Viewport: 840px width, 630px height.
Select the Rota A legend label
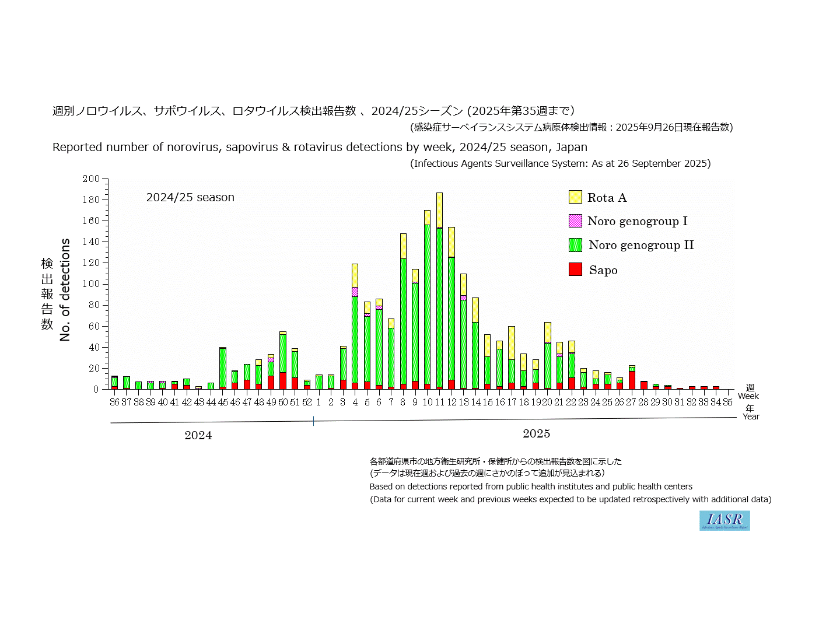tap(607, 198)
